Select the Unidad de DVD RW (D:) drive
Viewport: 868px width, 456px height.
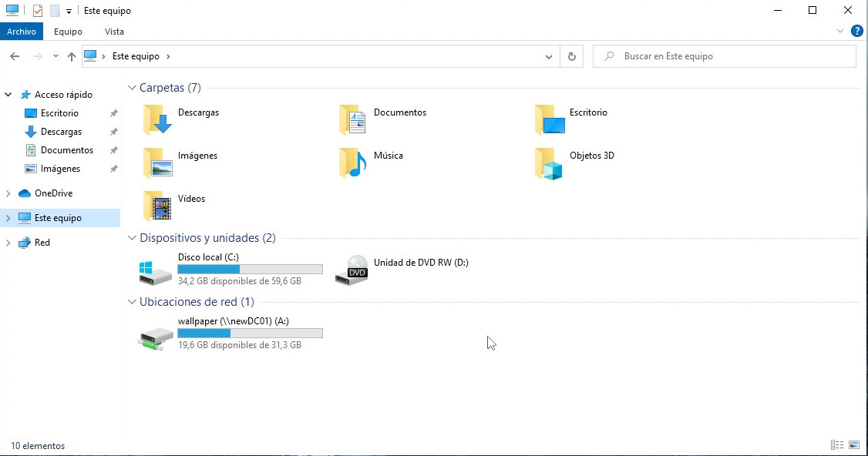click(352, 271)
